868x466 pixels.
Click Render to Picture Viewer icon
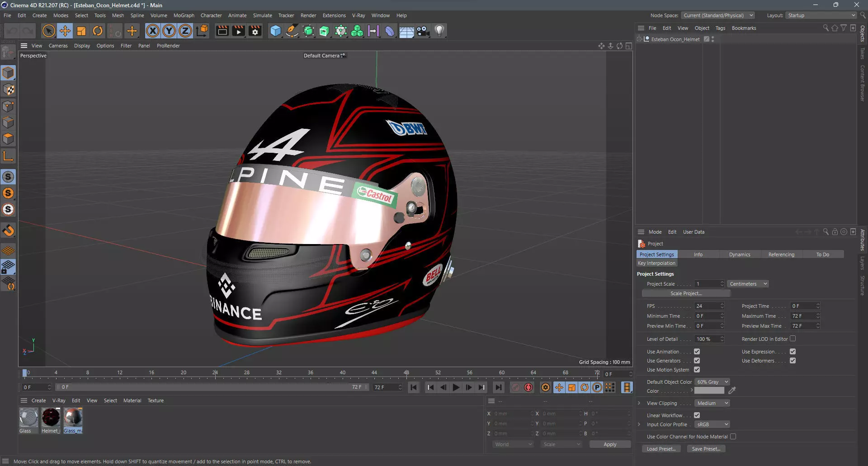click(x=239, y=31)
